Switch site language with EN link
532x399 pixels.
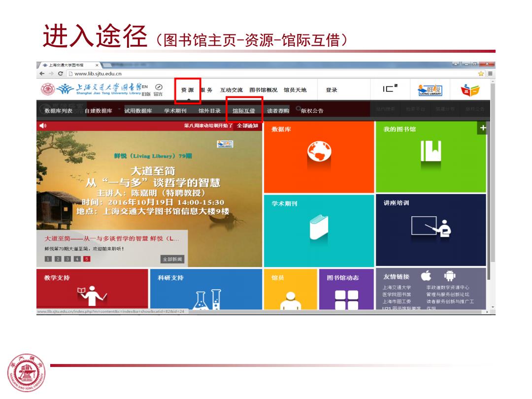(x=145, y=87)
